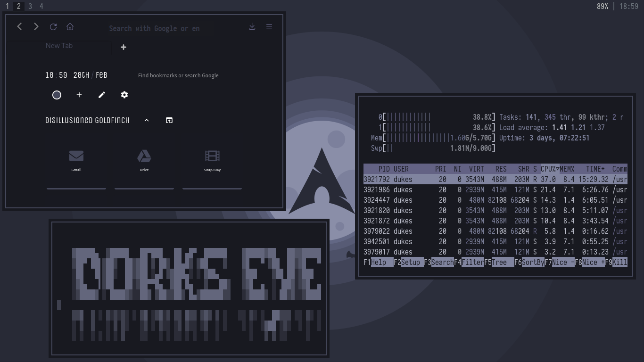Click the 89% battery indicator
Screen dimensions: 644x362
[602, 6]
